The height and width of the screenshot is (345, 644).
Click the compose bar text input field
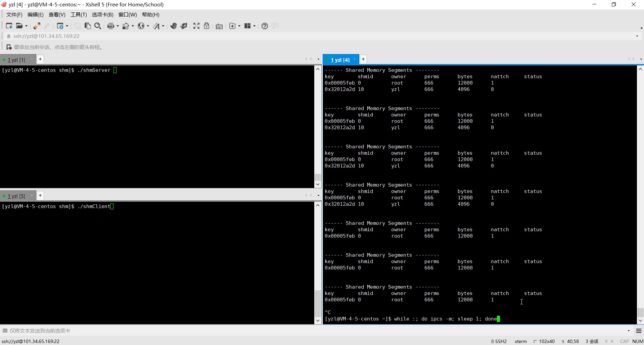(302, 331)
